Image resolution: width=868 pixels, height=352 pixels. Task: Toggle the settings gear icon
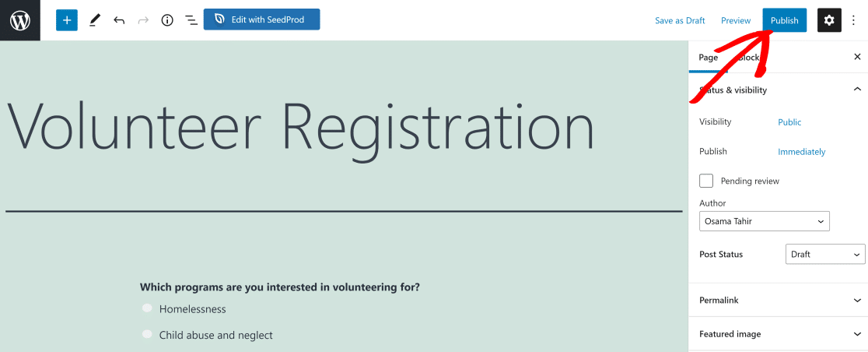[x=828, y=20]
